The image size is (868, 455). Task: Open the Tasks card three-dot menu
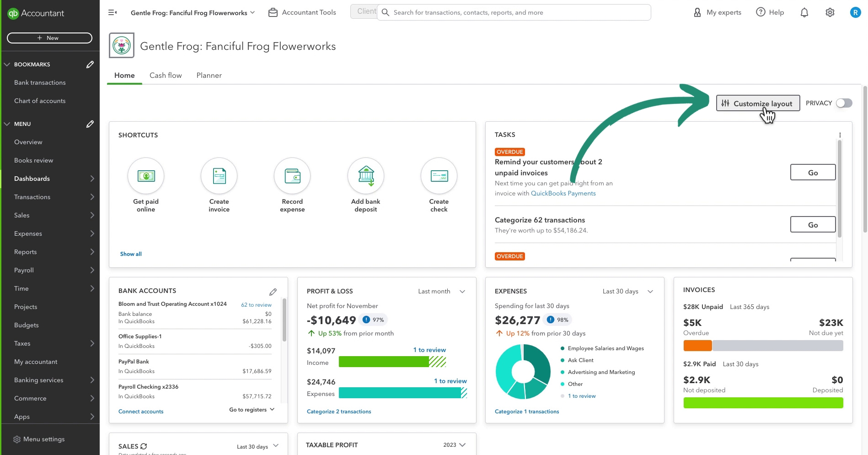tap(840, 135)
